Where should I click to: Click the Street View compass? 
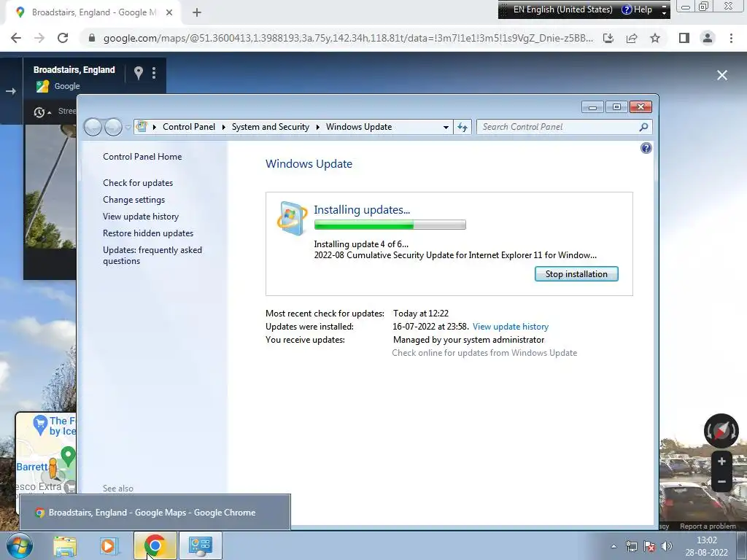tap(721, 430)
